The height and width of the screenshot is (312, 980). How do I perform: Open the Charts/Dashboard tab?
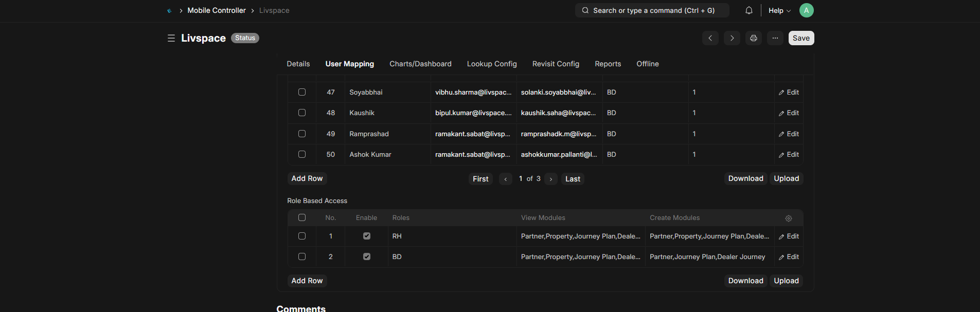(x=420, y=64)
